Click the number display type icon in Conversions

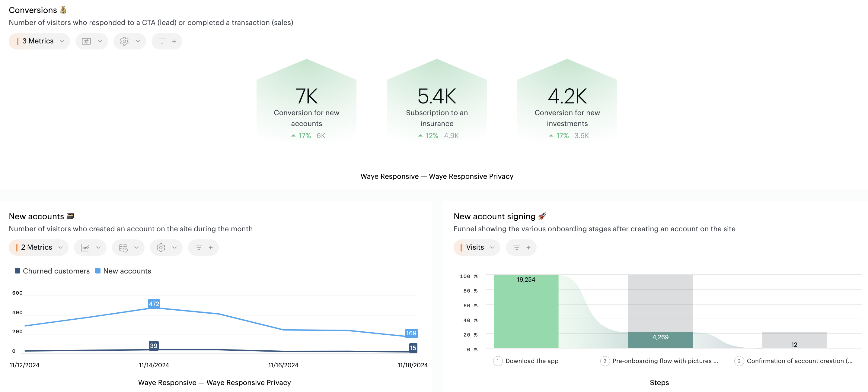point(87,41)
